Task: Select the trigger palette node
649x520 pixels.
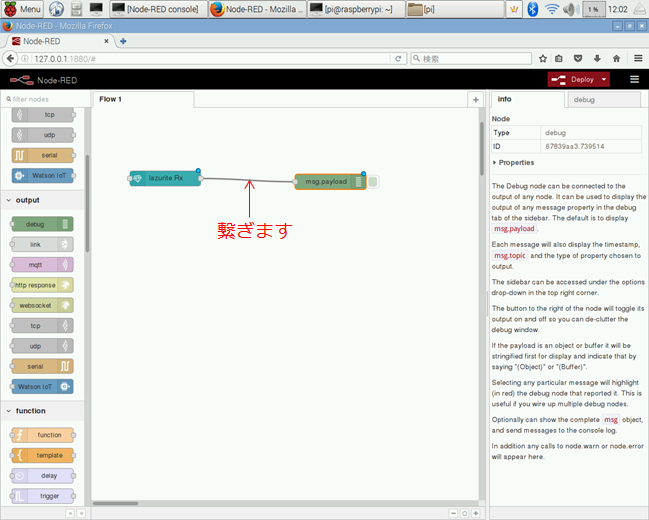Action: (x=43, y=496)
